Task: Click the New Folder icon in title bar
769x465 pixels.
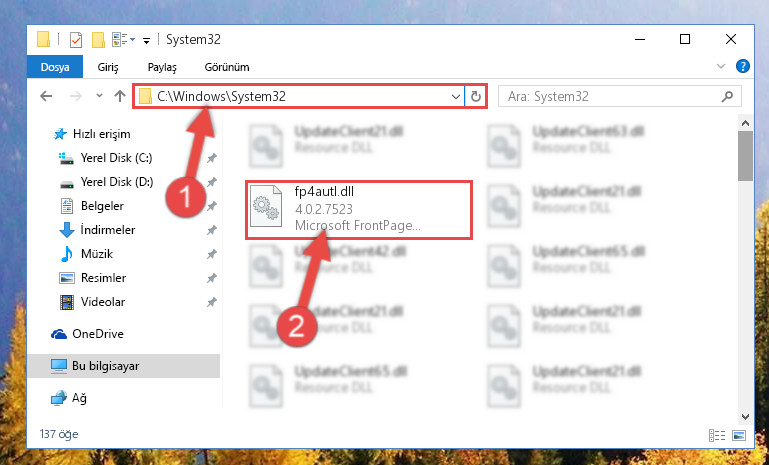Action: [98, 40]
